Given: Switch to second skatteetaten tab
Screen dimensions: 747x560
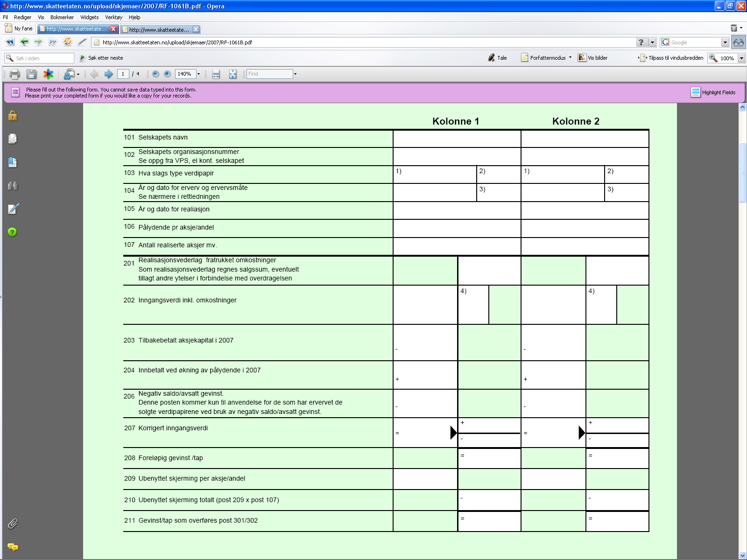Looking at the screenshot, I should coord(159,29).
